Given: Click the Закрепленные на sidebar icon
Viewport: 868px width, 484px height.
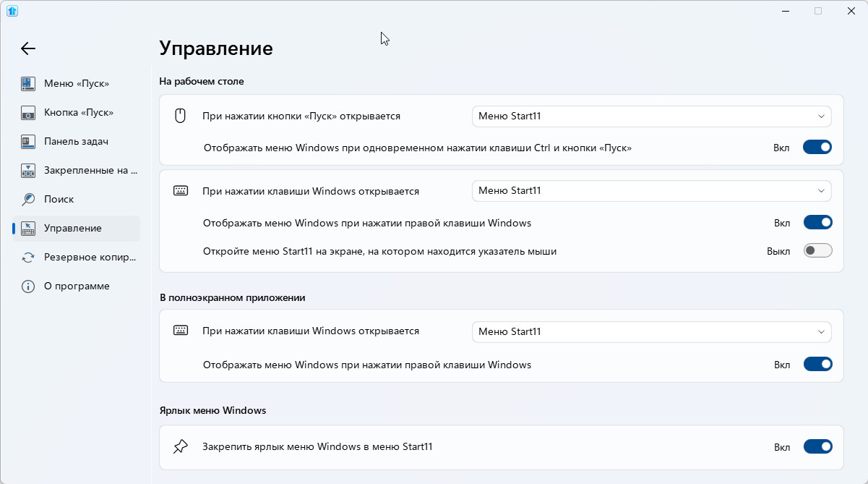Looking at the screenshot, I should tap(28, 171).
